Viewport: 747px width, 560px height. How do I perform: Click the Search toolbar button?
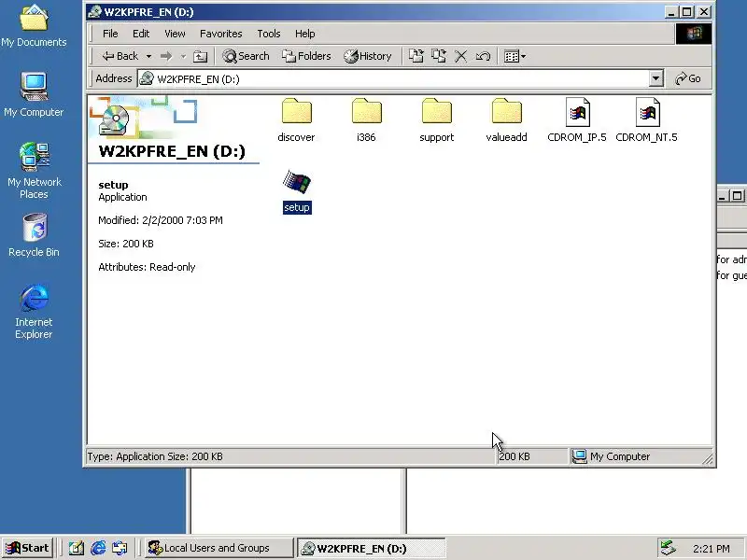pyautogui.click(x=246, y=56)
